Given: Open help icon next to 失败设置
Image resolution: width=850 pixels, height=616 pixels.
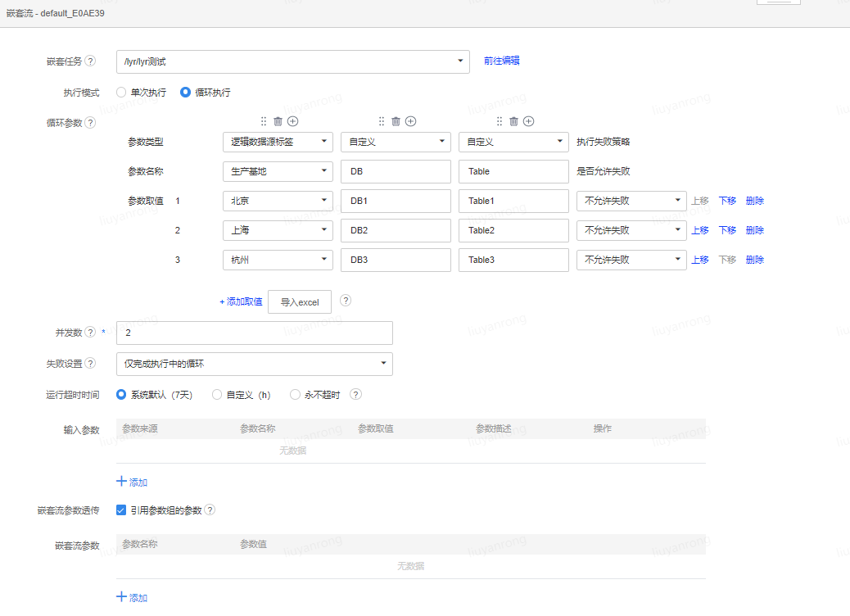Looking at the screenshot, I should click(x=91, y=364).
